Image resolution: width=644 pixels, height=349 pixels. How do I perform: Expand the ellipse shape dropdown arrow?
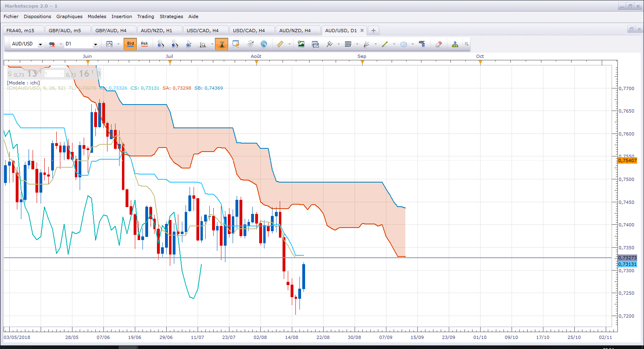click(x=413, y=44)
